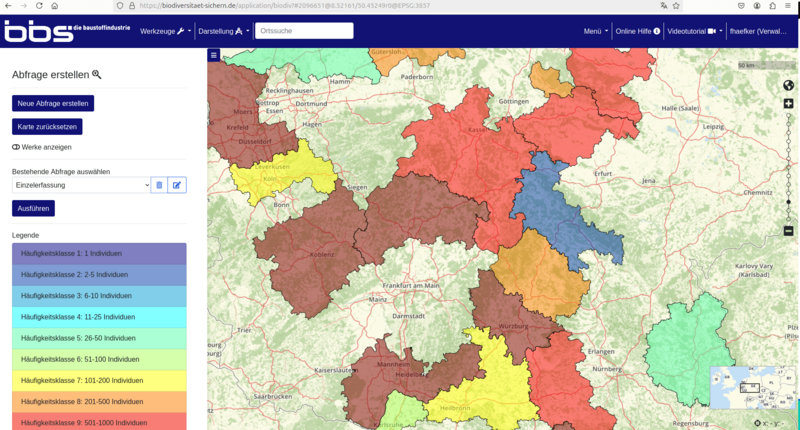Collapse sidebar with the hamburger map button
The height and width of the screenshot is (430, 800).
click(x=213, y=55)
